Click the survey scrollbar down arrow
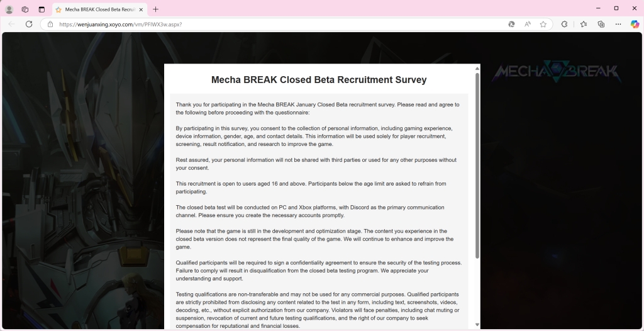This screenshot has width=644, height=331. (x=477, y=325)
